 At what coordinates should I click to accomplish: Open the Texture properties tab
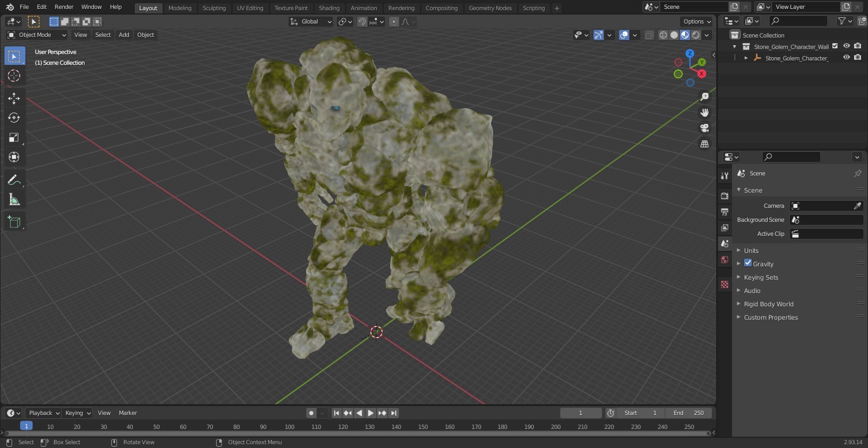724,285
